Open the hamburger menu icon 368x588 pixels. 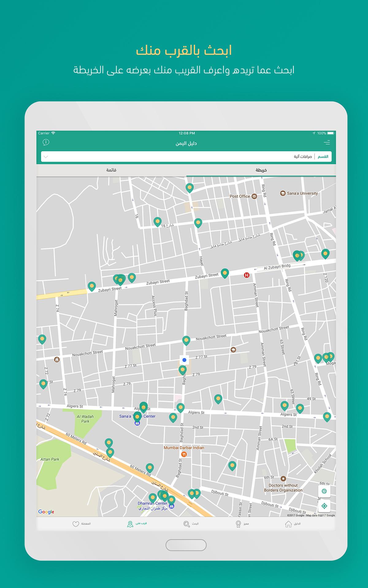tap(327, 142)
